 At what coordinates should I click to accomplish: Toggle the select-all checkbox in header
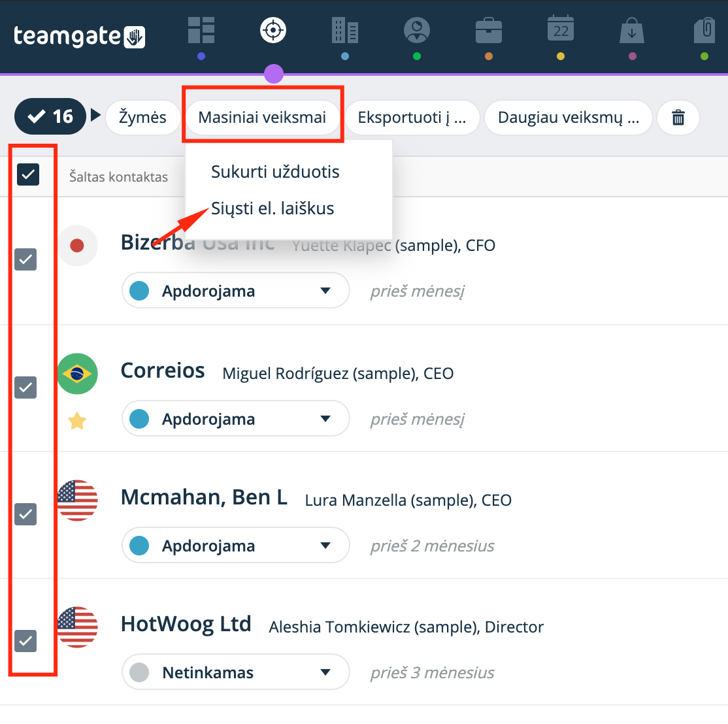click(x=28, y=174)
